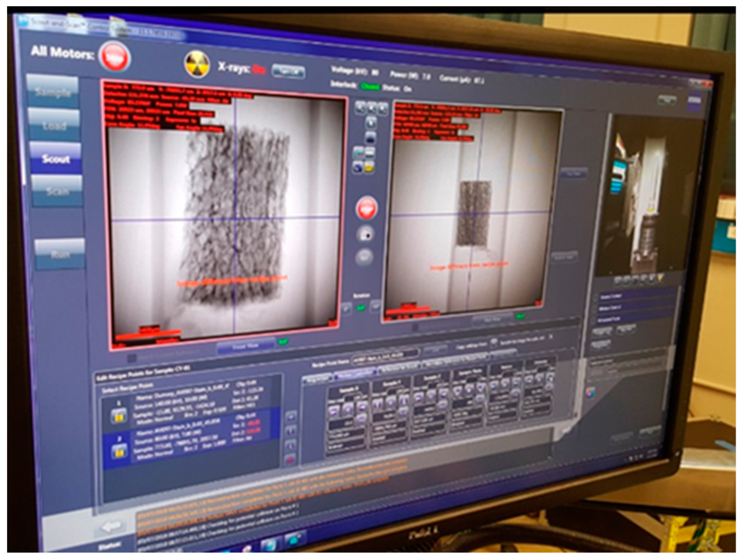Click the X-rays Turn Off button
Image resolution: width=741 pixels, height=560 pixels.
(x=287, y=72)
